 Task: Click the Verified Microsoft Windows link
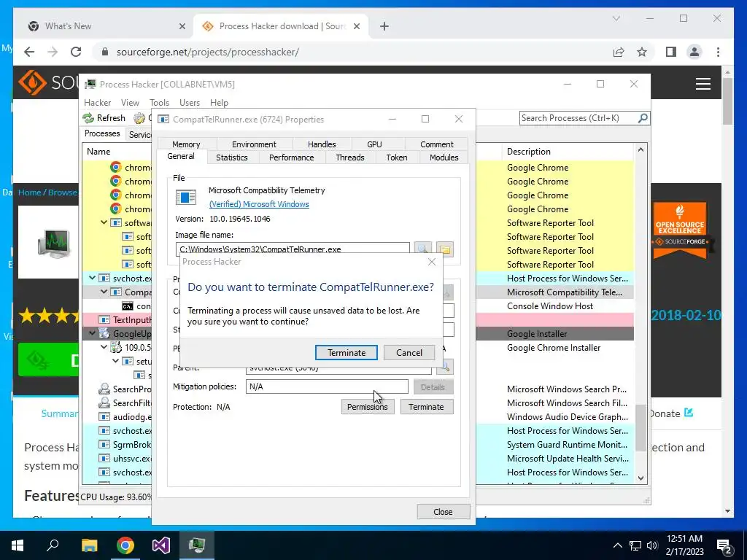259,204
